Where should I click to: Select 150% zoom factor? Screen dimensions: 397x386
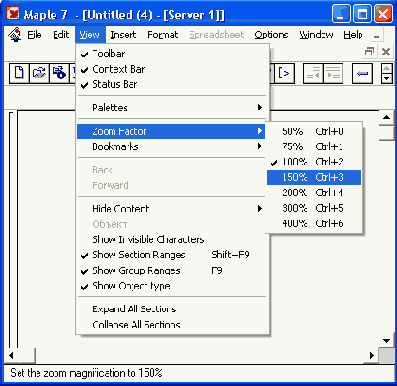[x=314, y=177]
